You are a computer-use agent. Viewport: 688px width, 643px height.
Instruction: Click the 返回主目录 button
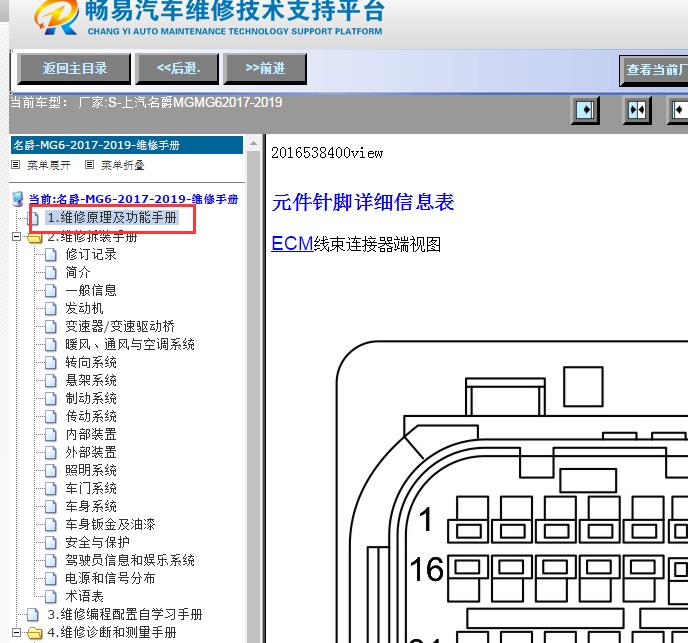click(x=74, y=68)
